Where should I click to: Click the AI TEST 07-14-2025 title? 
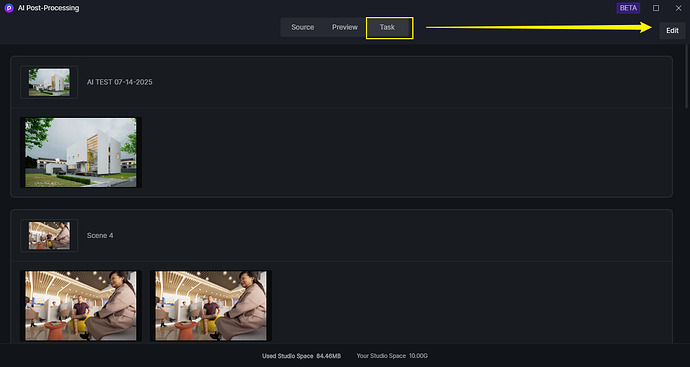[x=120, y=82]
